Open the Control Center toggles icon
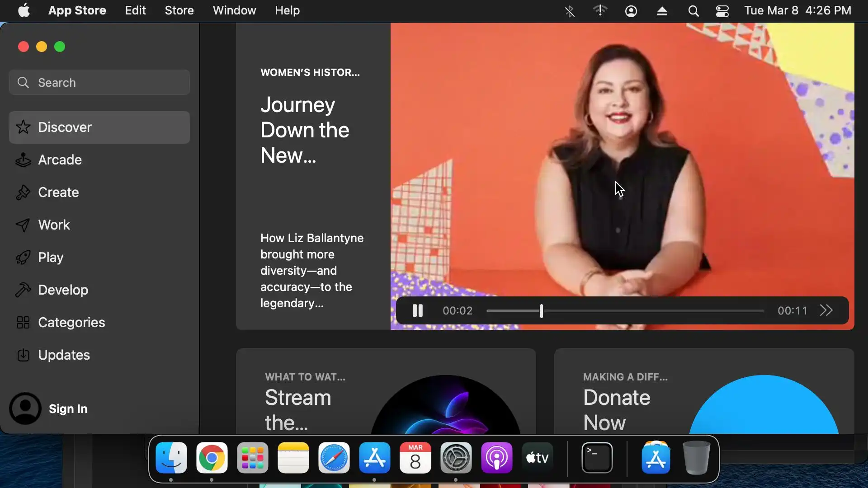The height and width of the screenshot is (488, 868). click(722, 11)
